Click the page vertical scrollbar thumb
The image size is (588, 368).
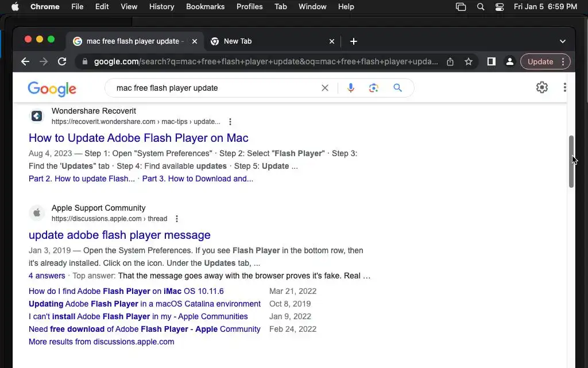pos(571,161)
